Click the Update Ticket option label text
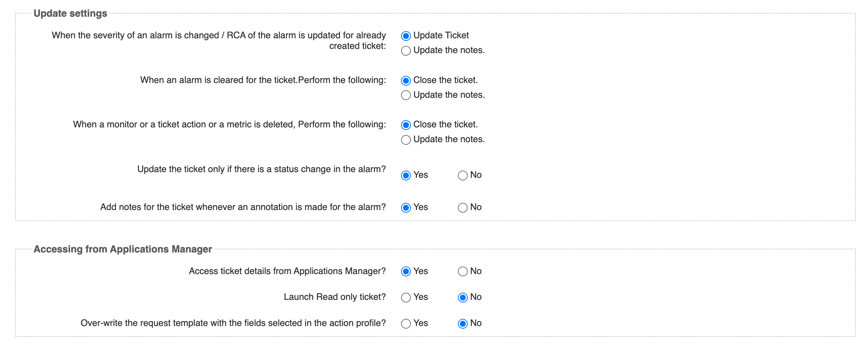This screenshot has height=348, width=868. pyautogui.click(x=441, y=35)
